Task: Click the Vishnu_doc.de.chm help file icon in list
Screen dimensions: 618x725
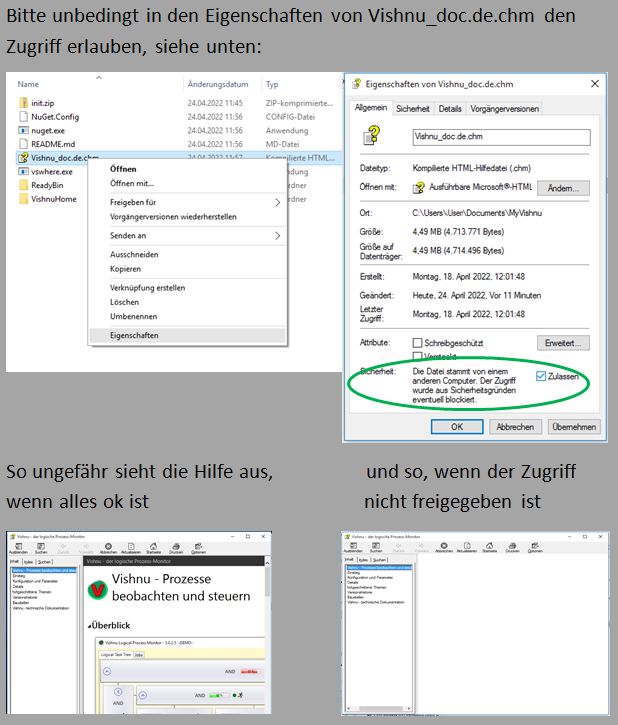Action: tap(23, 158)
